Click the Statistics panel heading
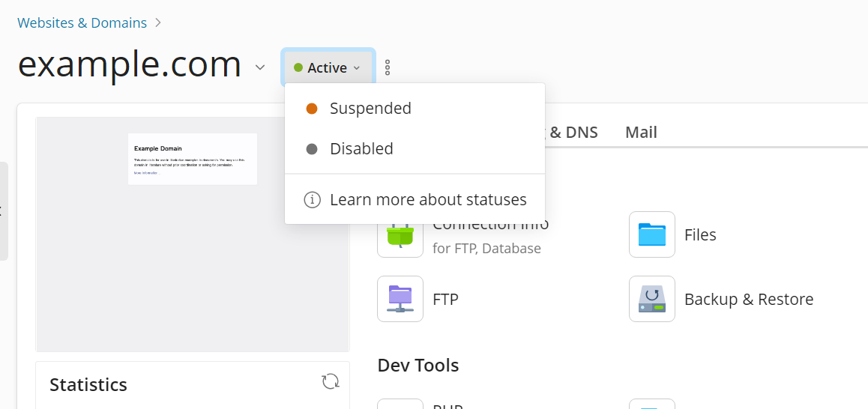 point(88,384)
